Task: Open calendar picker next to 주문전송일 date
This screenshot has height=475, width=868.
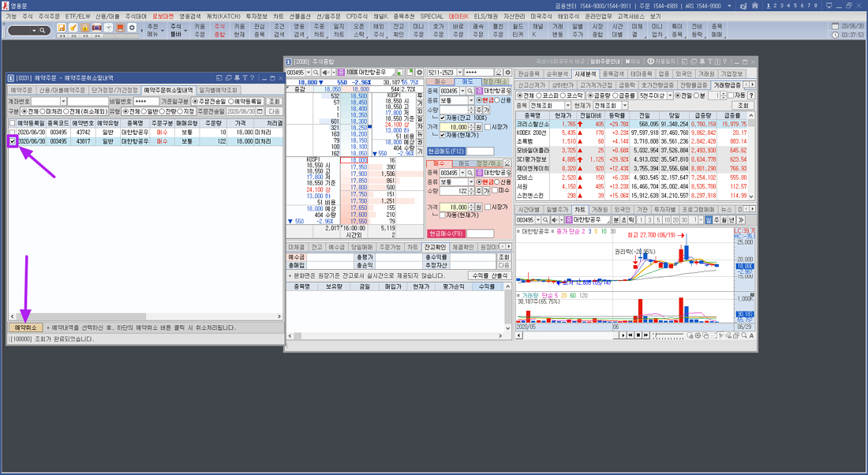Action: click(260, 111)
